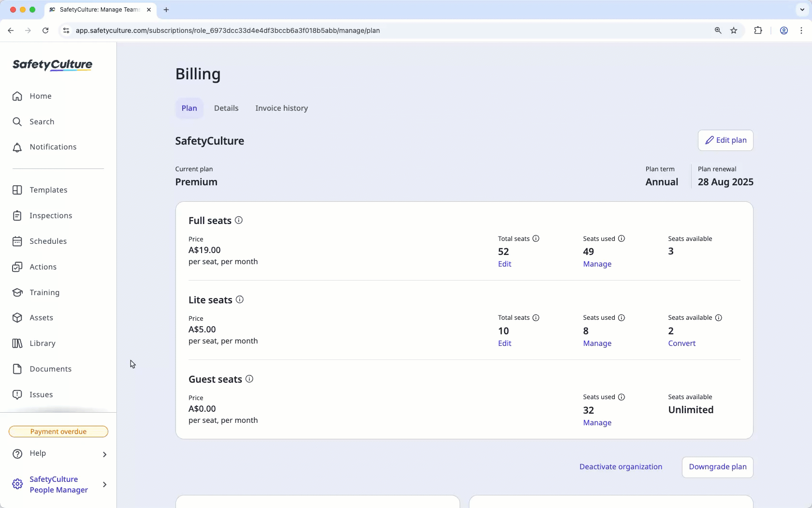Open Chrome three-dot menu
Viewport: 812px width, 508px height.
[x=801, y=30]
